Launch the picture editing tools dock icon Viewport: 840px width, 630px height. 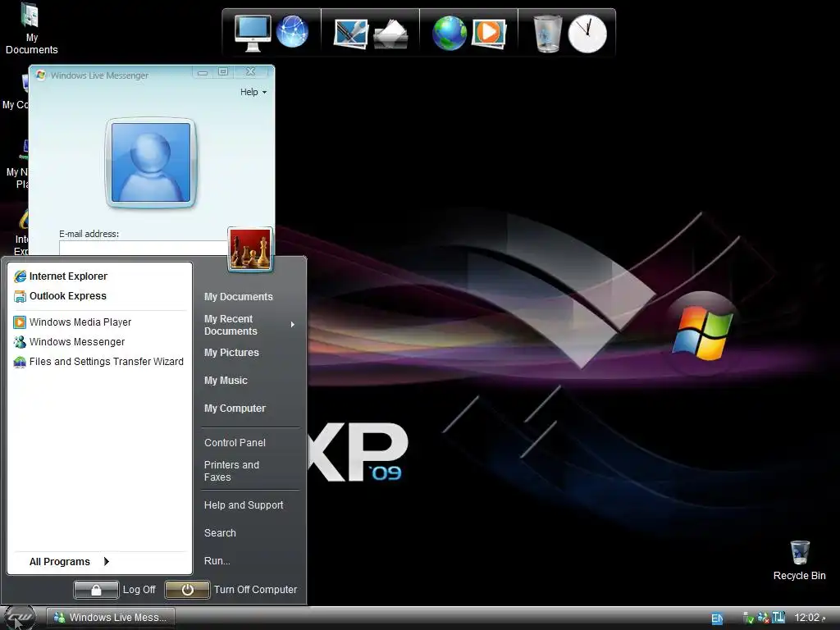(x=350, y=33)
